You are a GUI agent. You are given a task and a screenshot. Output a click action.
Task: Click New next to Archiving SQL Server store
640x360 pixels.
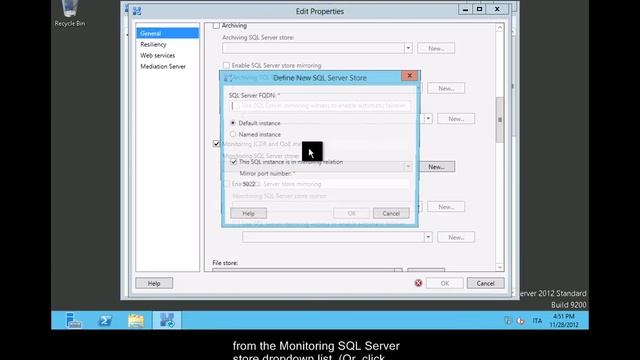tap(436, 48)
